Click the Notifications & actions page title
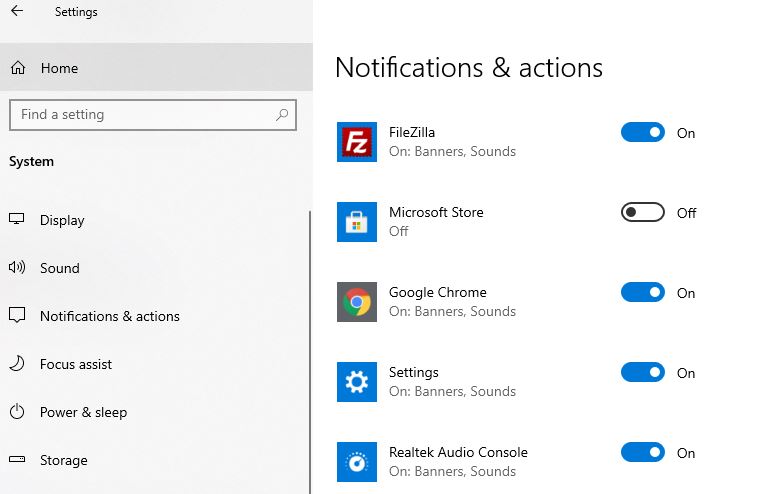Screen dimensions: 780x494 [x=469, y=67]
